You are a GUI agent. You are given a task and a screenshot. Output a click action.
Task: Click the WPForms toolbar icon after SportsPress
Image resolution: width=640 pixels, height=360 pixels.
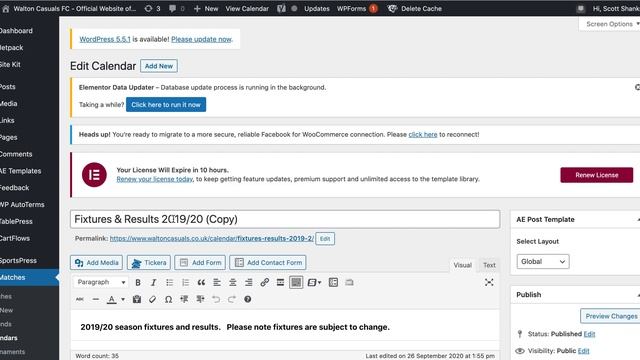click(333, 282)
